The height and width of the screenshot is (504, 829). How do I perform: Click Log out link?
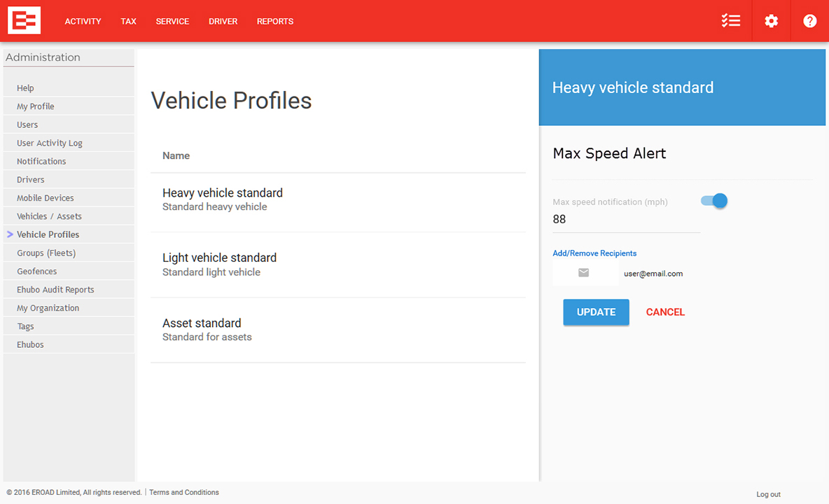(x=768, y=494)
